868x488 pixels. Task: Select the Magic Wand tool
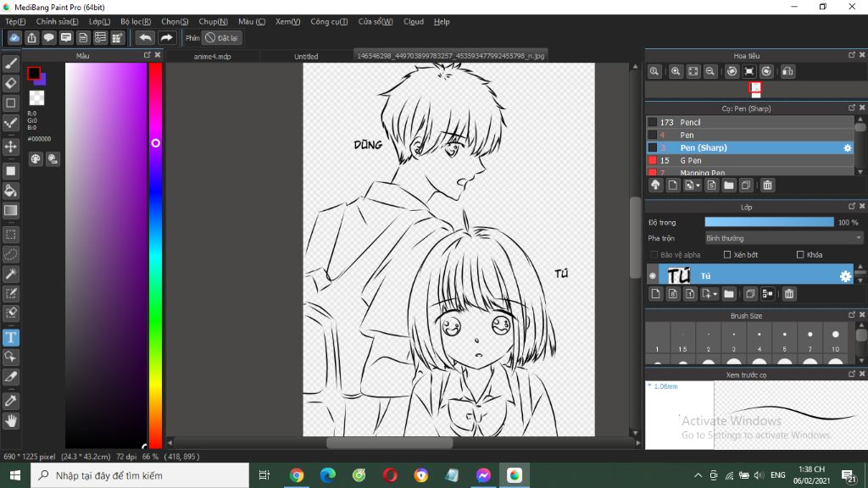pyautogui.click(x=10, y=274)
